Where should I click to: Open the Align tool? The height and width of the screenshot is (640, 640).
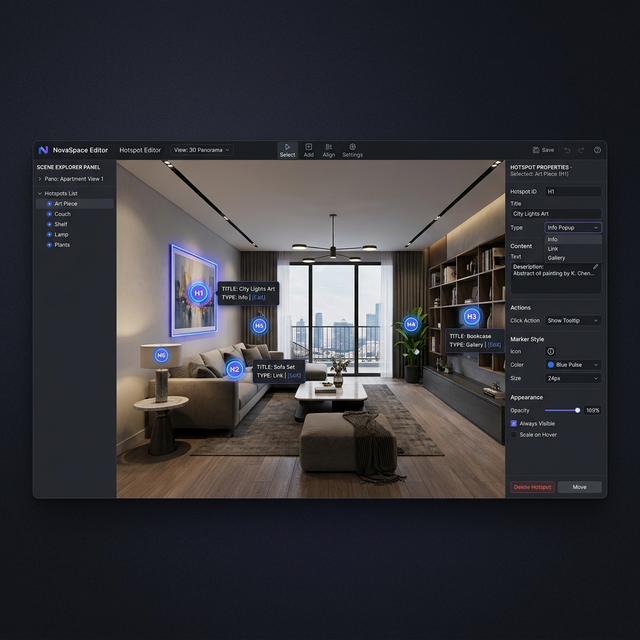tap(329, 150)
